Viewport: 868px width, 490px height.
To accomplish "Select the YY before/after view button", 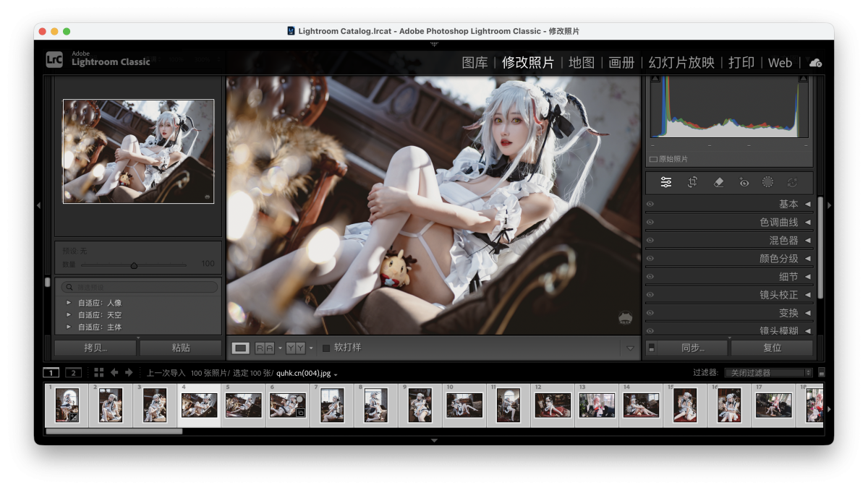I will pos(295,348).
